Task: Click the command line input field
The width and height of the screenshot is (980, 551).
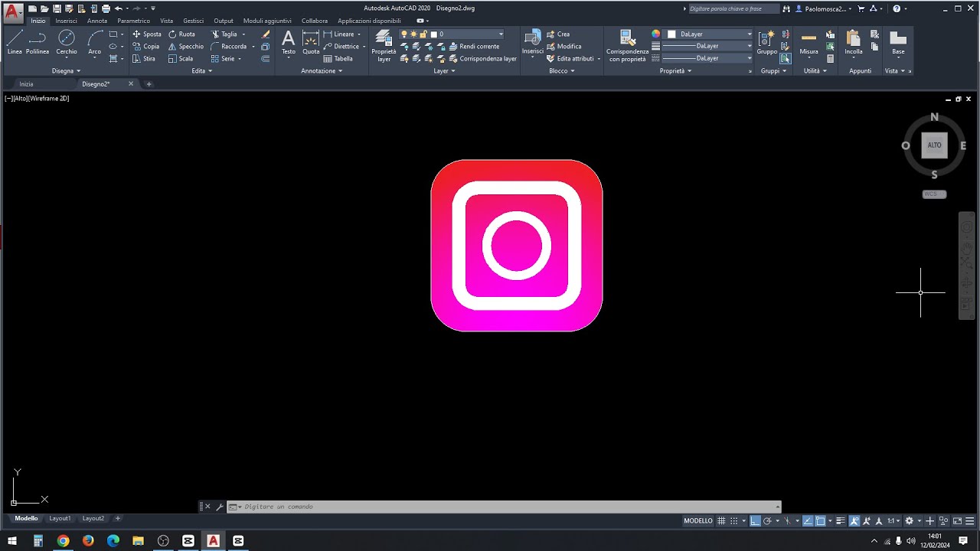Action: (x=505, y=507)
